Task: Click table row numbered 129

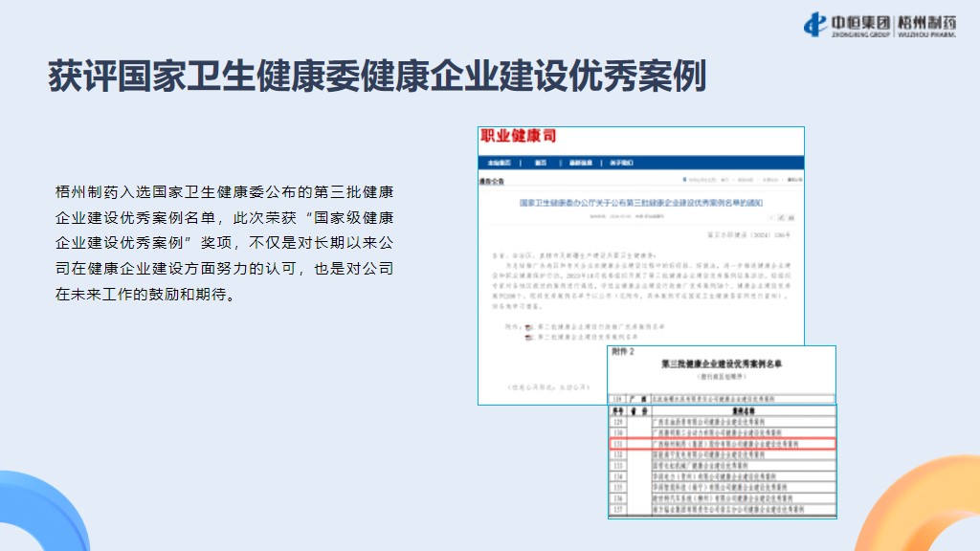Action: coord(722,422)
